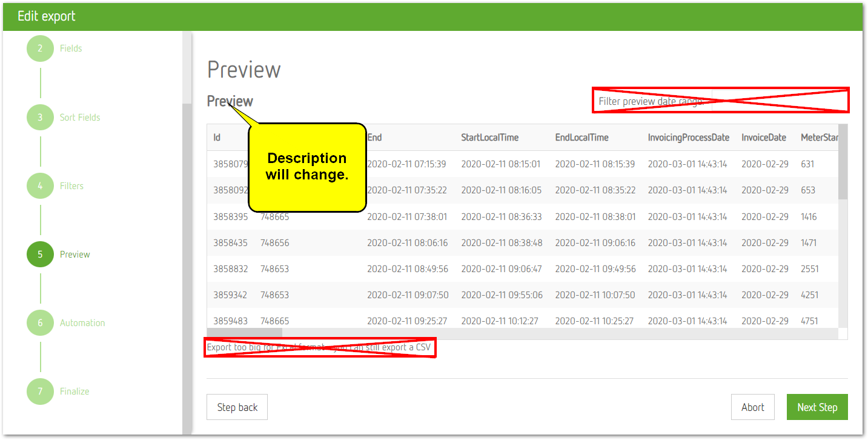Select the current Preview step in the sidebar
Screen dimensions: 868x440
click(58, 254)
